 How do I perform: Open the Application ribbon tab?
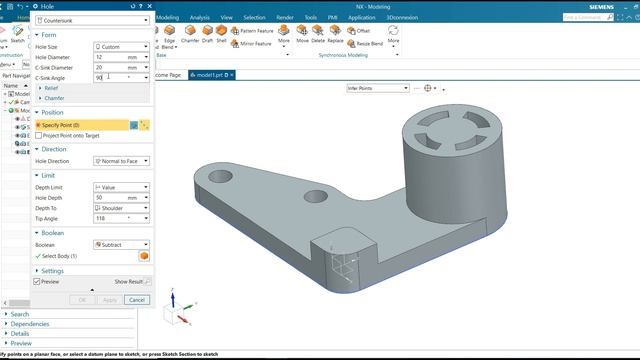click(x=362, y=18)
